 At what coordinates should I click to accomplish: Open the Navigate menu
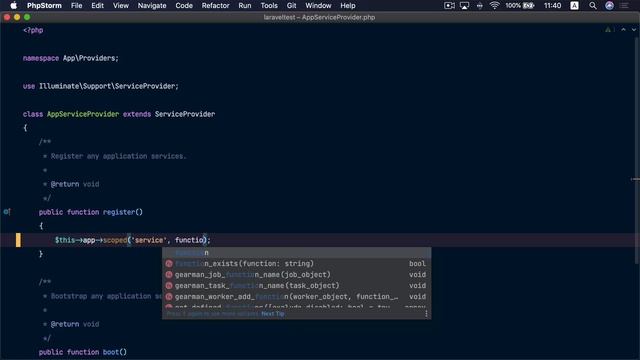pyautogui.click(x=152, y=6)
